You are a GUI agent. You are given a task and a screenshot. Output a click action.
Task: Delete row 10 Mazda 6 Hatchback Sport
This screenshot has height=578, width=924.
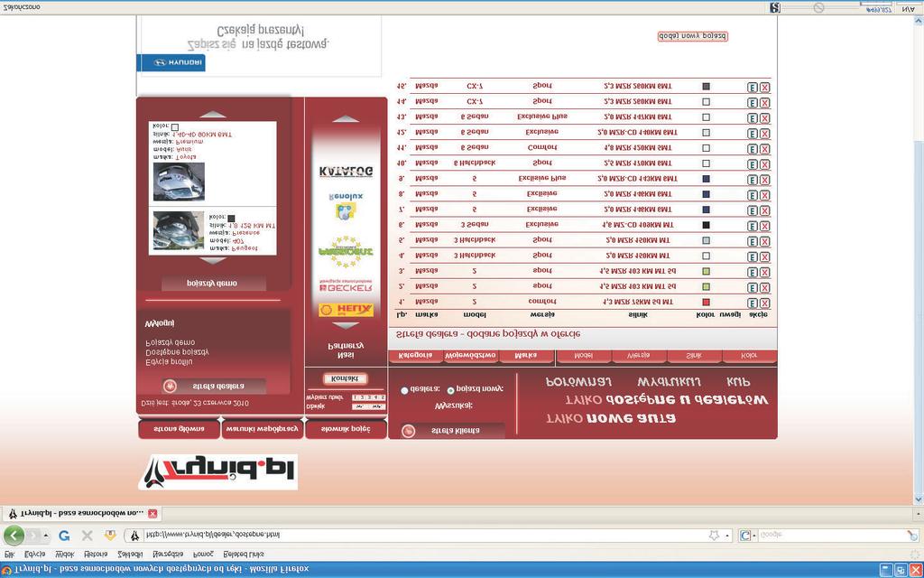764,164
